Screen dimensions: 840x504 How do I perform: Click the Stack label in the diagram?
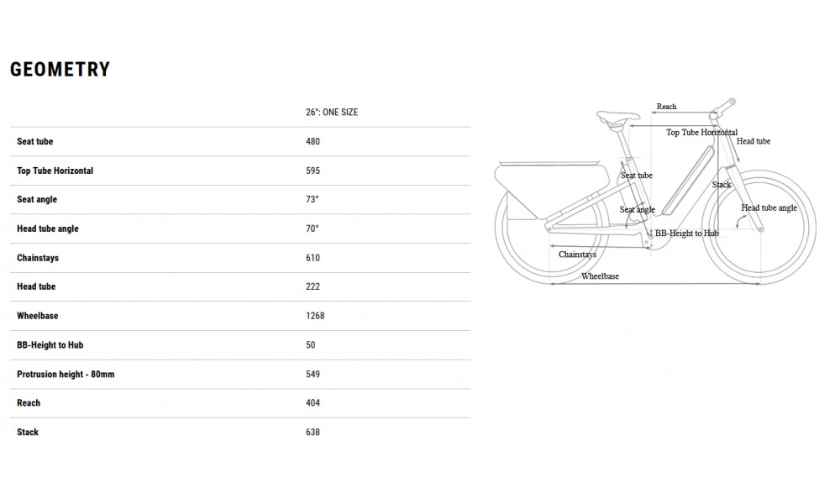click(722, 184)
